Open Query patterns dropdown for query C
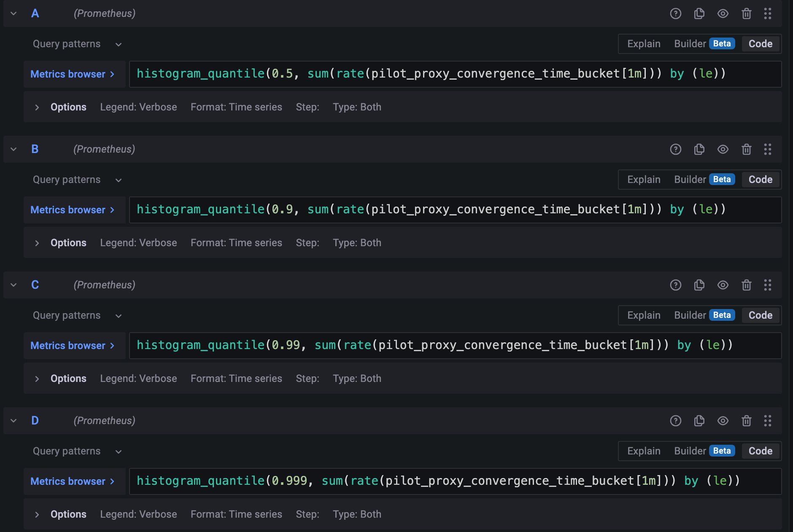This screenshot has width=793, height=532. point(78,315)
